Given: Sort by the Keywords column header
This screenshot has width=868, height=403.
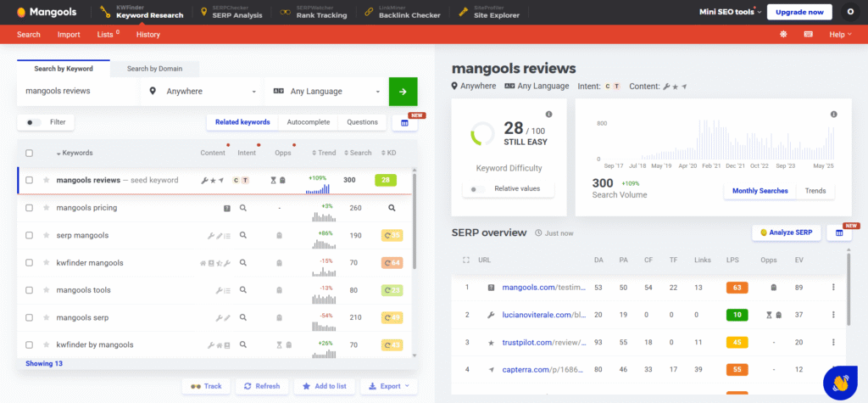Looking at the screenshot, I should 75,153.
